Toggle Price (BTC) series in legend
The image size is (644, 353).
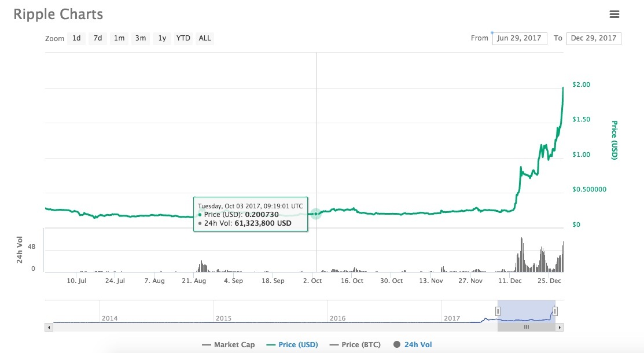click(355, 345)
